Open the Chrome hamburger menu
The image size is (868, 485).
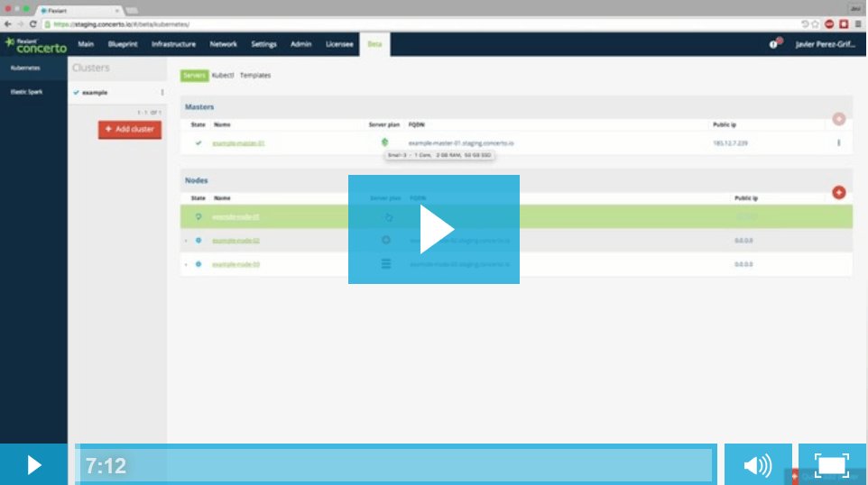tap(858, 24)
